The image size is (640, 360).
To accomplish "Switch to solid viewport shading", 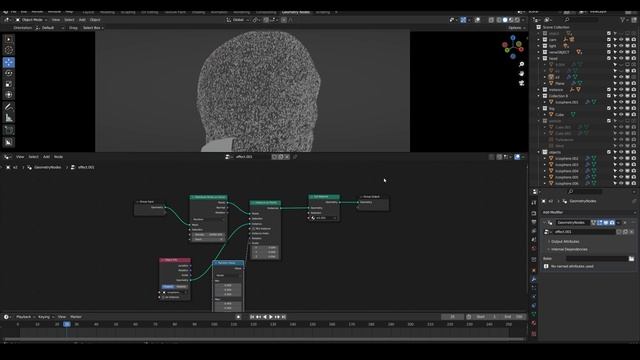I will click(x=505, y=20).
